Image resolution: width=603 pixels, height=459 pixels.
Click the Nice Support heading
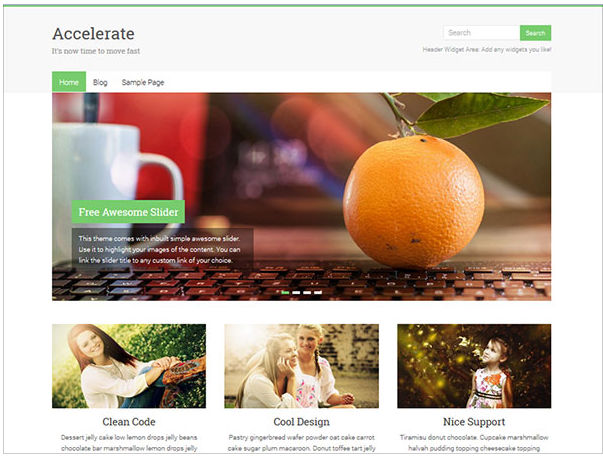pos(474,422)
